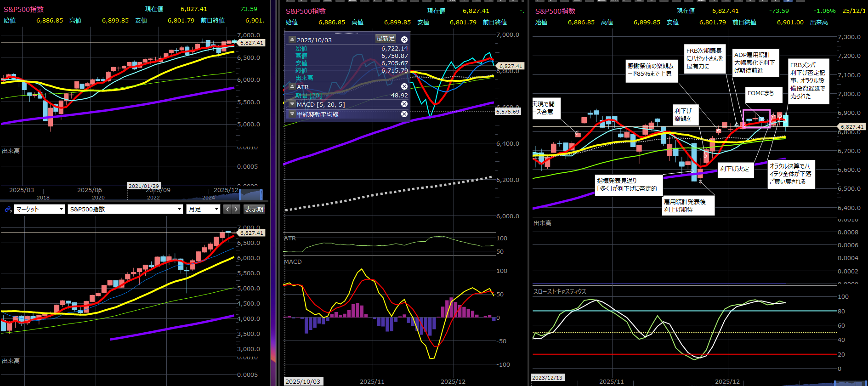Click the pink rectangle highlight on chart
Viewport: 868px width, 386px height.
pos(756,119)
